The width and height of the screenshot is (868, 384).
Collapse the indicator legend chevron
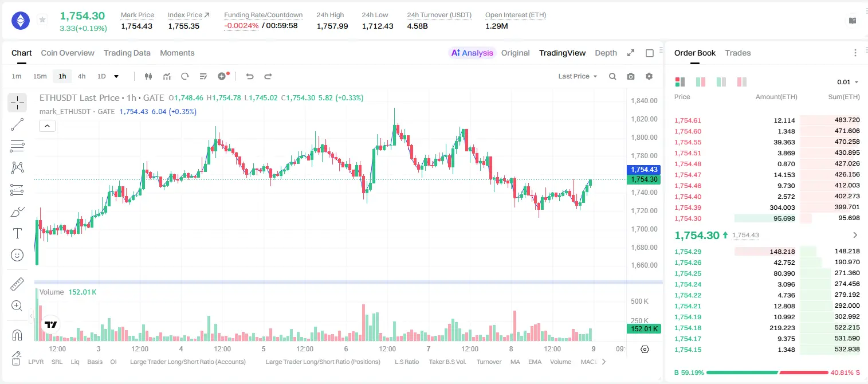tap(48, 126)
